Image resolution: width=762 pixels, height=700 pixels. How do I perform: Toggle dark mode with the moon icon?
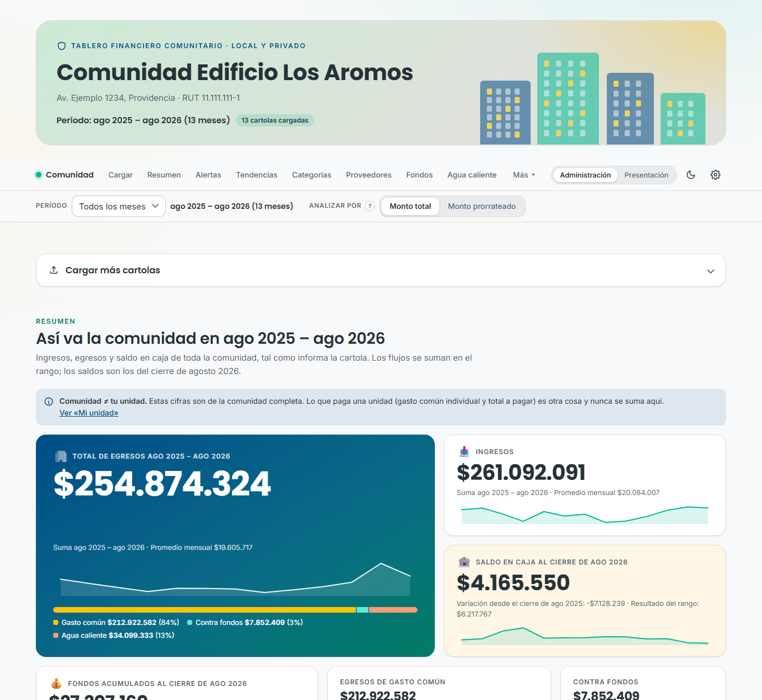point(691,175)
